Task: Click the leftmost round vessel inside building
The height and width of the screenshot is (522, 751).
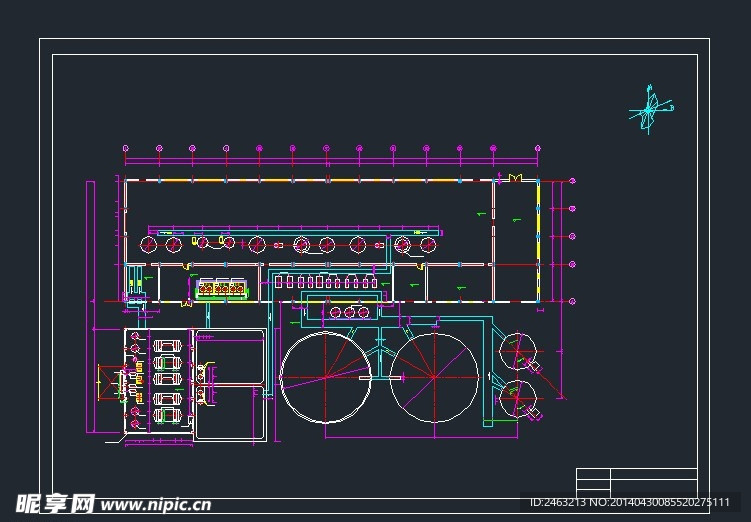Action: tap(149, 244)
